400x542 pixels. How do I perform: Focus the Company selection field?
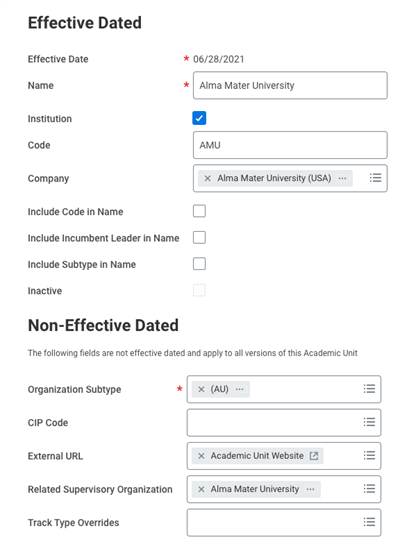click(x=290, y=178)
